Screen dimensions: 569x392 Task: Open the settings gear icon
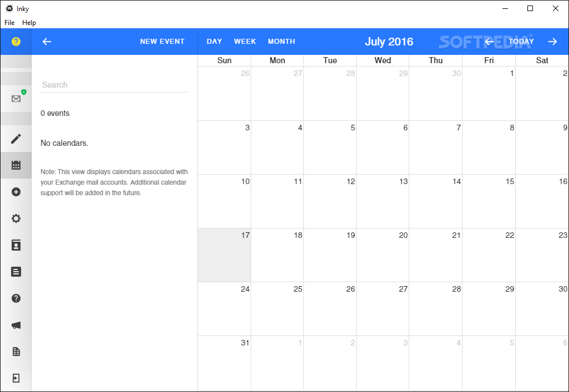16,218
